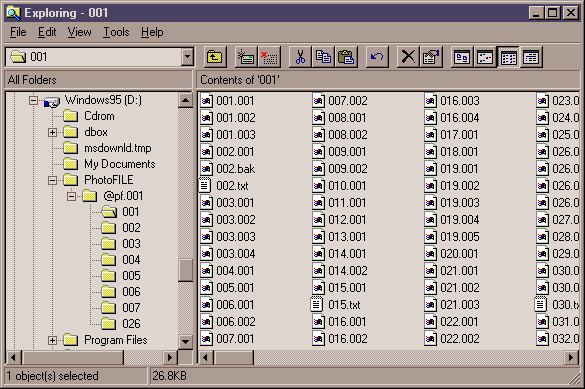Switch to List view
This screenshot has height=389, width=585.
point(508,57)
